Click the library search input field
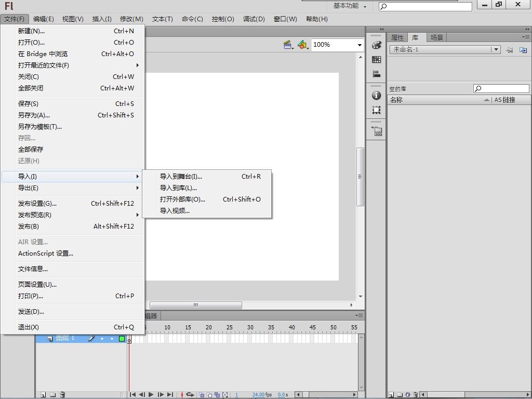 (x=504, y=89)
